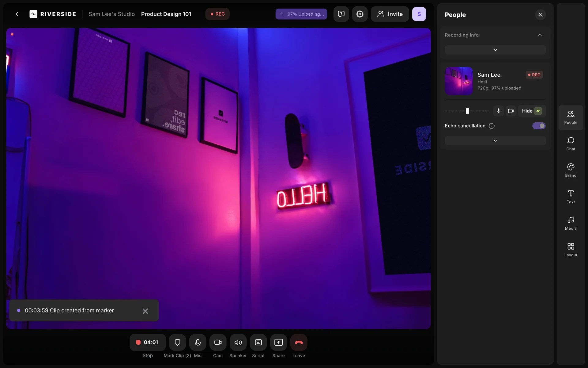Open the help chat bubble icon
The image size is (588, 368).
(341, 14)
